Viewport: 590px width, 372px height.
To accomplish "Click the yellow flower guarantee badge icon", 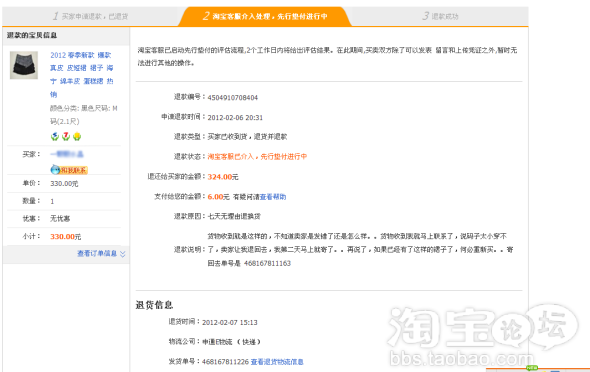I will (77, 136).
